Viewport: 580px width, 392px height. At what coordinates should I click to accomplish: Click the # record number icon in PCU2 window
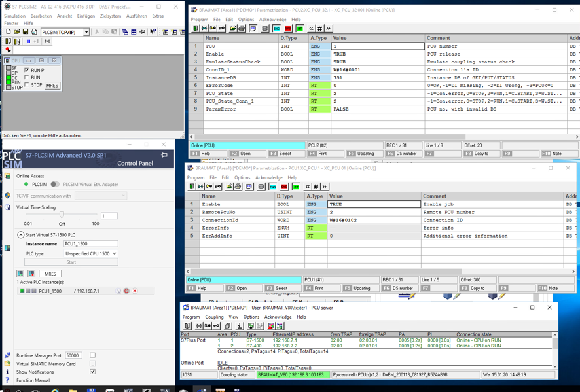[x=320, y=29]
